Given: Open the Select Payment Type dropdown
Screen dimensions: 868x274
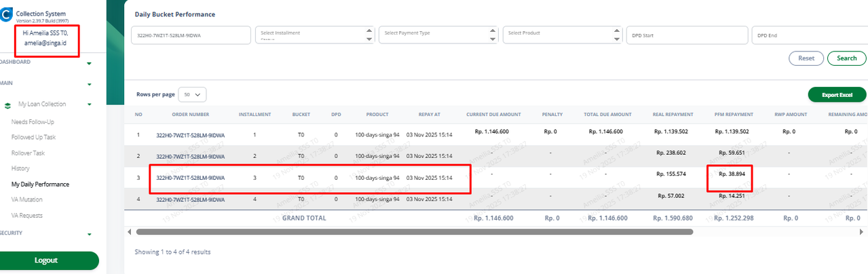Looking at the screenshot, I should coord(438,35).
